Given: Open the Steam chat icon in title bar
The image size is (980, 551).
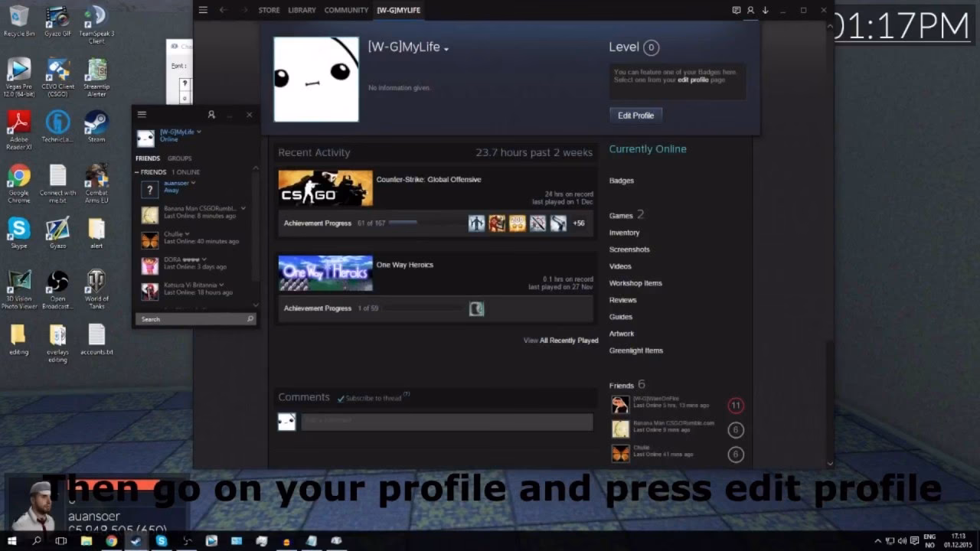Looking at the screenshot, I should [x=737, y=10].
